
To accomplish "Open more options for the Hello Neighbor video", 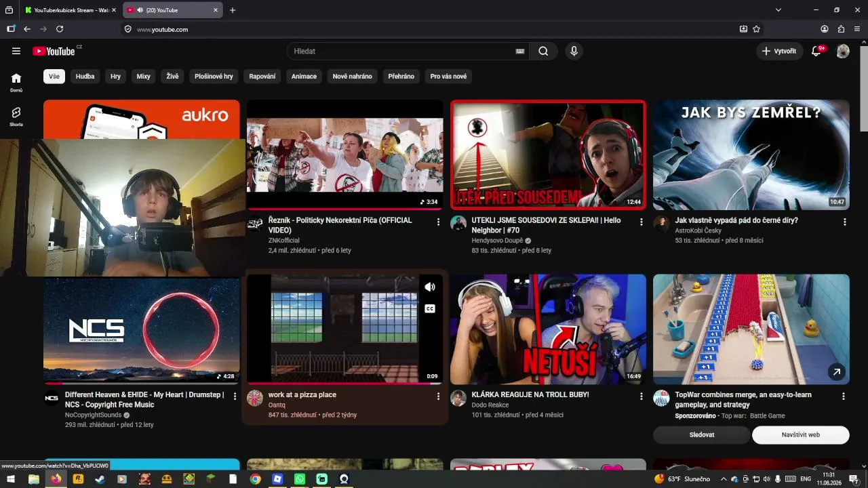I will pyautogui.click(x=642, y=222).
